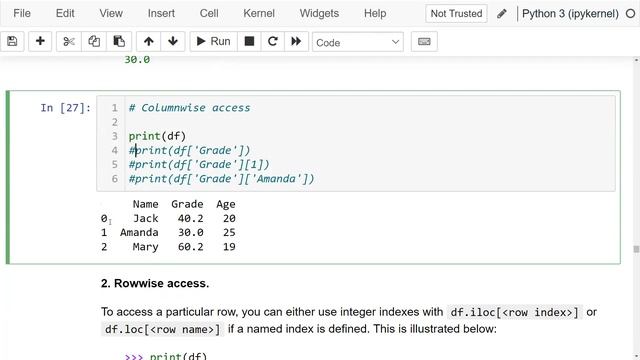This screenshot has height=360, width=640.
Task: Click the kernel idle circle indicator
Action: pyautogui.click(x=630, y=13)
